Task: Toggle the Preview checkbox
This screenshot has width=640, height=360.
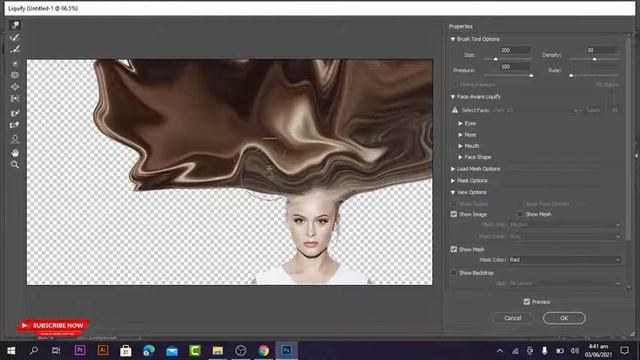Action: click(x=527, y=302)
